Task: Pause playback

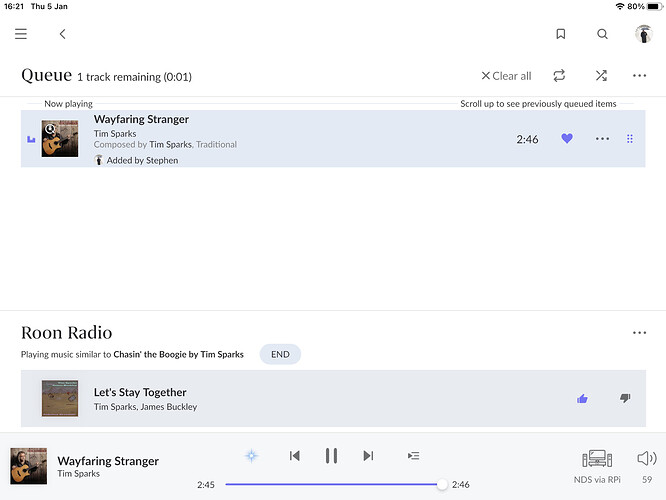Action: tap(331, 456)
